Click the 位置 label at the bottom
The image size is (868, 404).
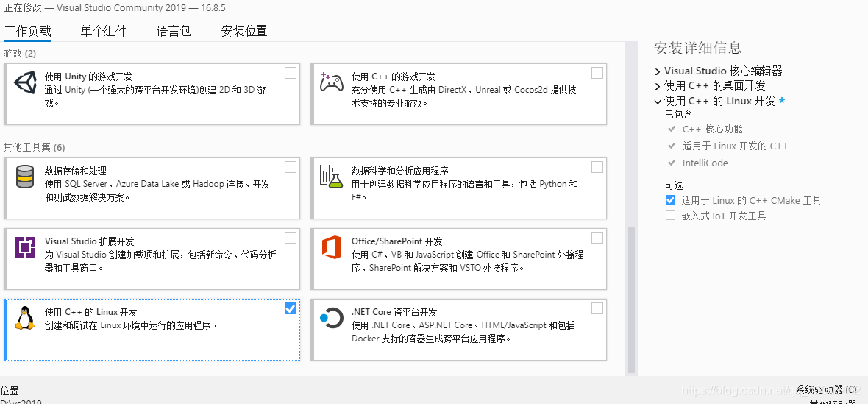coord(10,391)
